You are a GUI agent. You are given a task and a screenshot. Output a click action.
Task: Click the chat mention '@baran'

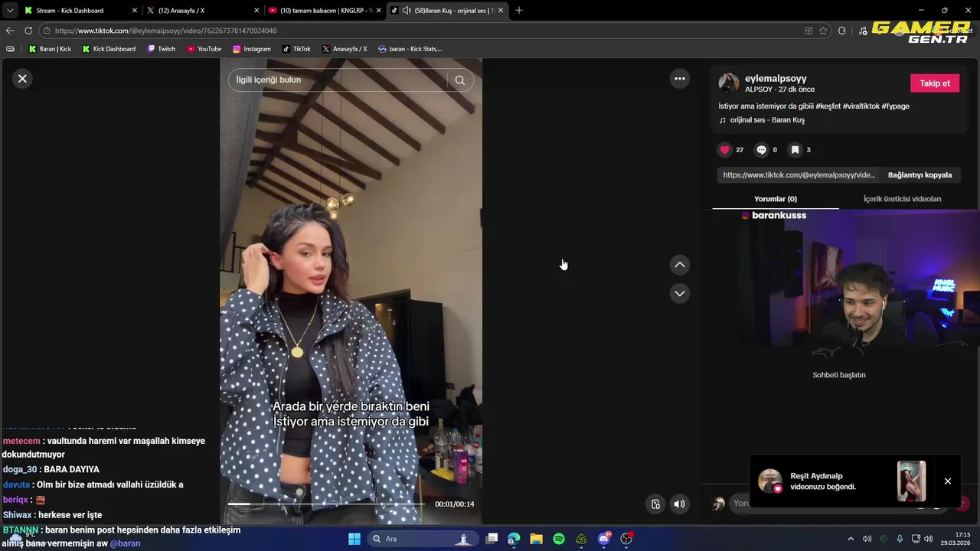point(125,543)
